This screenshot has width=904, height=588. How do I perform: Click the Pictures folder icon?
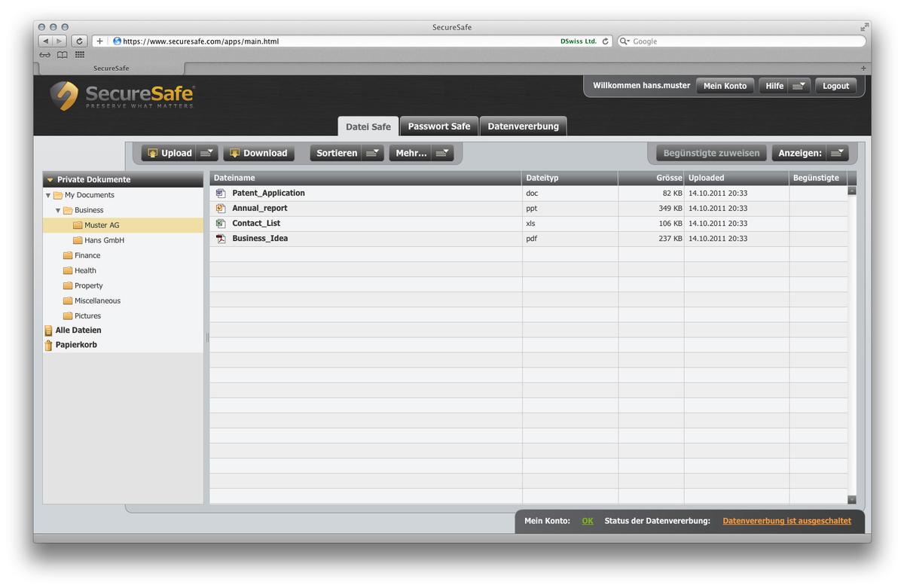68,315
